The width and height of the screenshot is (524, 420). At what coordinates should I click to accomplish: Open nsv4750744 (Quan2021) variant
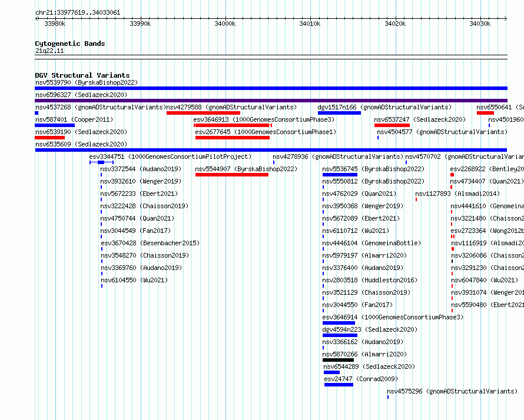pos(137,218)
